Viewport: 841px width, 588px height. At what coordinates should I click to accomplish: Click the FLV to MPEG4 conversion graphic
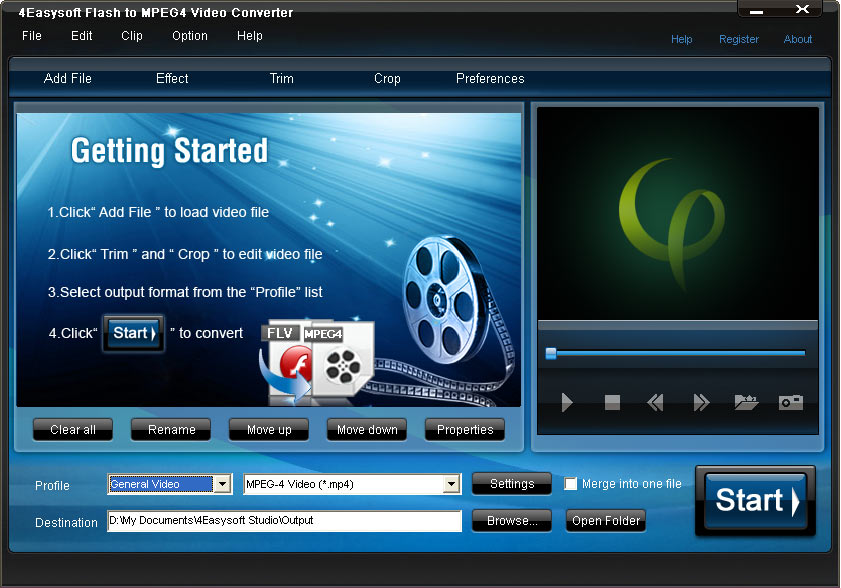[x=316, y=361]
